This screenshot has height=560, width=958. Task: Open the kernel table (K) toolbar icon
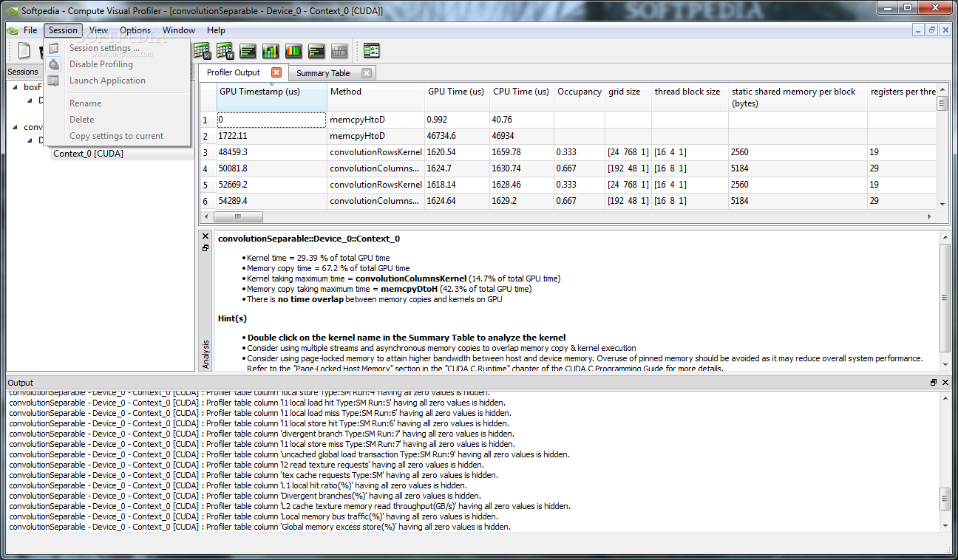[x=202, y=51]
